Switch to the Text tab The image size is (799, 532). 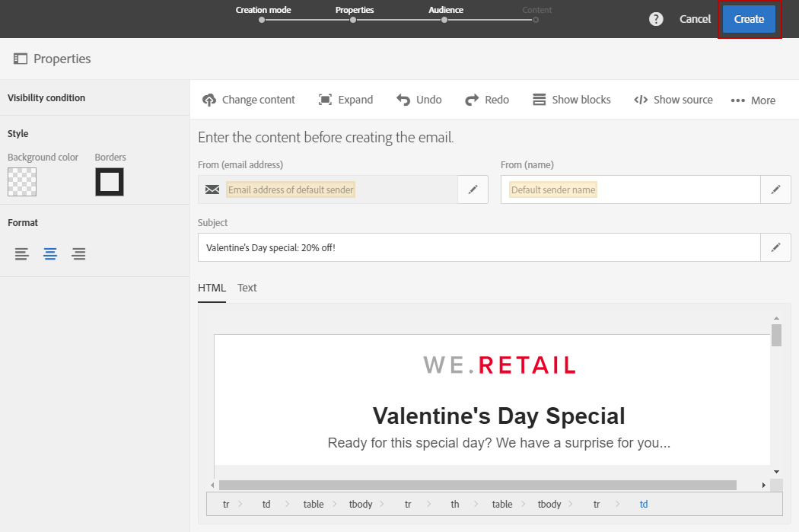point(247,288)
